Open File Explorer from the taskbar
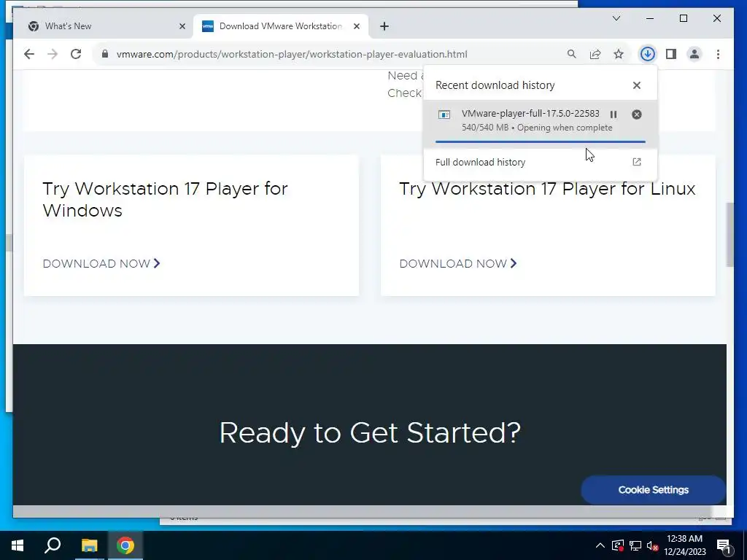 89,545
